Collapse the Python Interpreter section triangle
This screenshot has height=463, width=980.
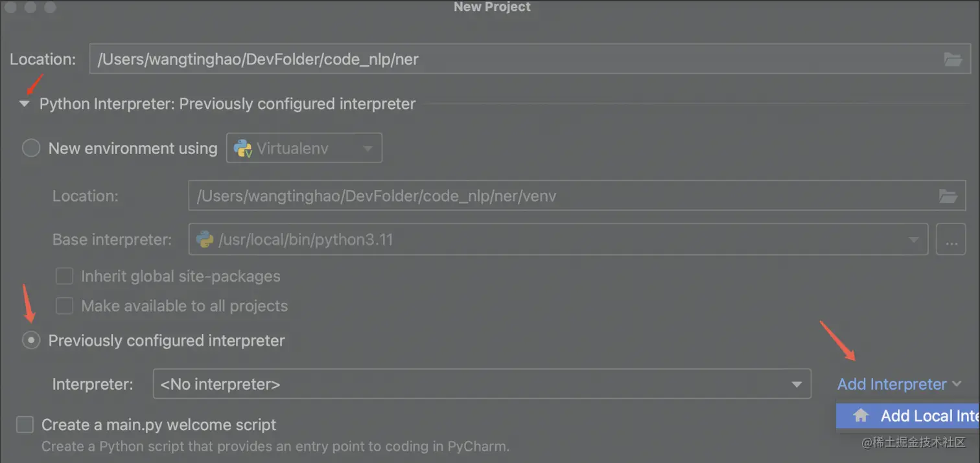tap(25, 104)
